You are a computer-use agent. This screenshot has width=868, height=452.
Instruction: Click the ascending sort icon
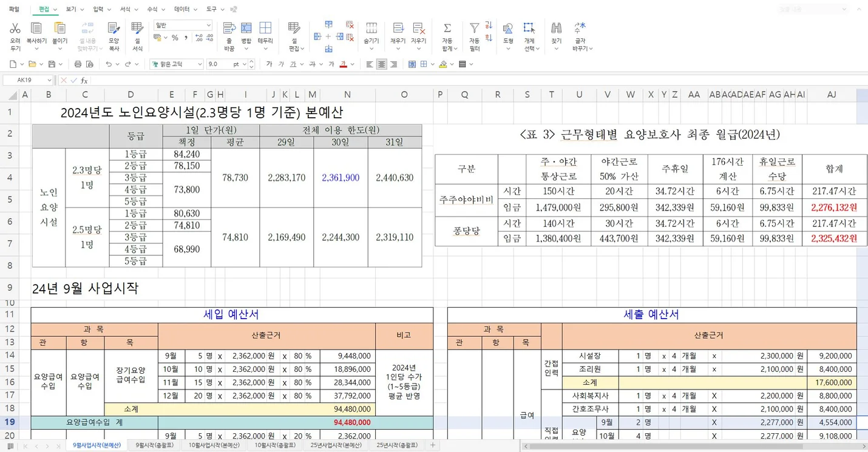(x=489, y=25)
